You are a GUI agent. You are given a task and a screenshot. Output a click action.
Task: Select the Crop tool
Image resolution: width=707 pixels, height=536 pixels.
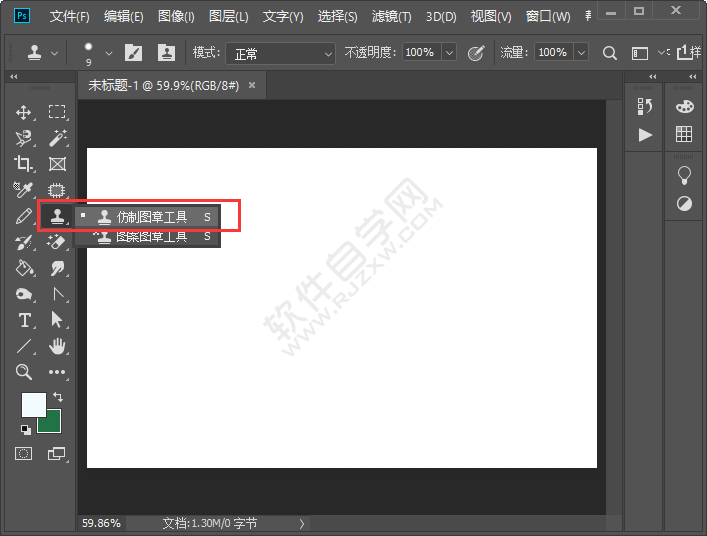click(x=23, y=164)
